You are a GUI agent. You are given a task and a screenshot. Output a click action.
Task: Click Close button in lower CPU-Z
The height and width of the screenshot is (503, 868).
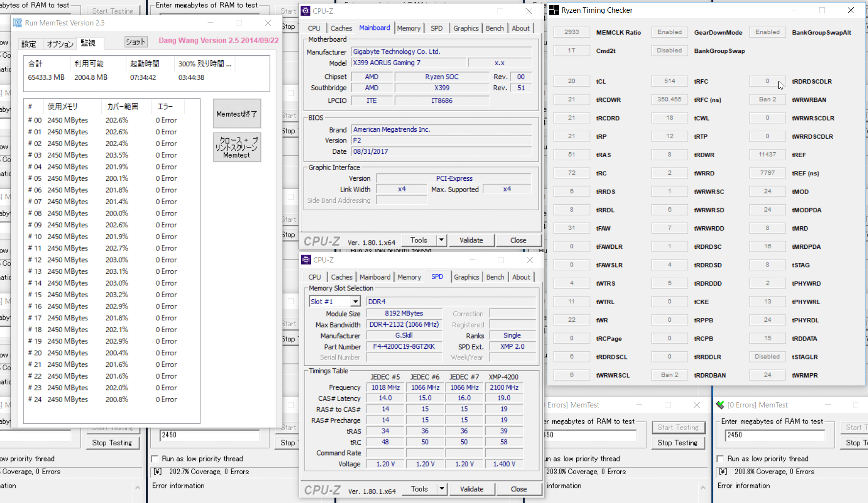518,489
